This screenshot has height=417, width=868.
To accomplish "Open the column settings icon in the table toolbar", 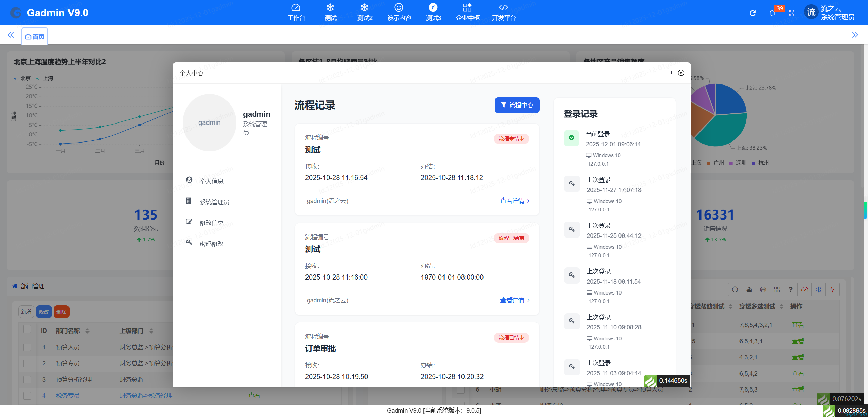I will [x=777, y=289].
